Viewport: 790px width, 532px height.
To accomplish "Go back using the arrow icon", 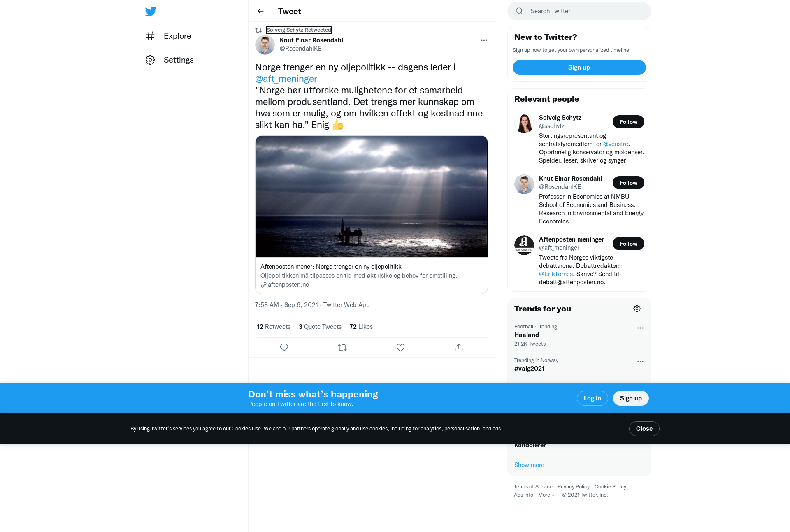I will 260,11.
